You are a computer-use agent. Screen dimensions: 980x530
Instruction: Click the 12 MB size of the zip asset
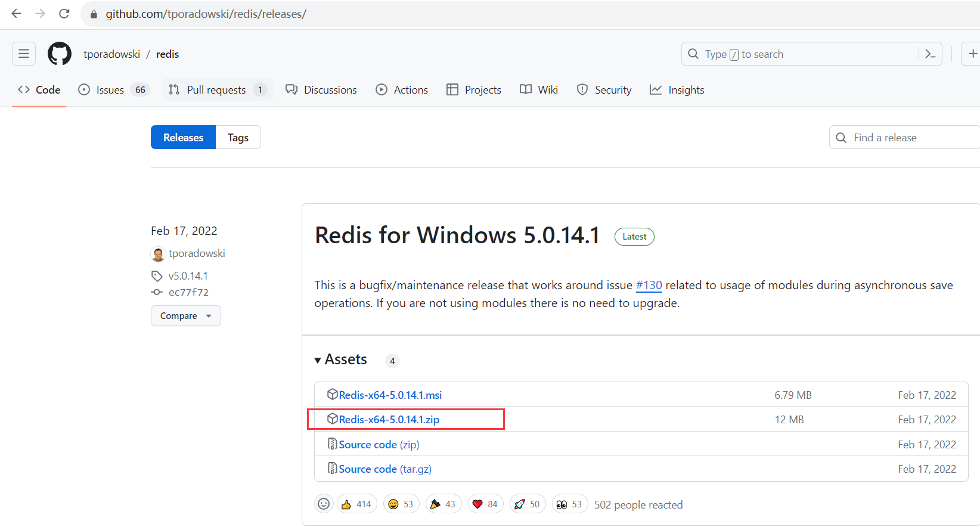789,419
